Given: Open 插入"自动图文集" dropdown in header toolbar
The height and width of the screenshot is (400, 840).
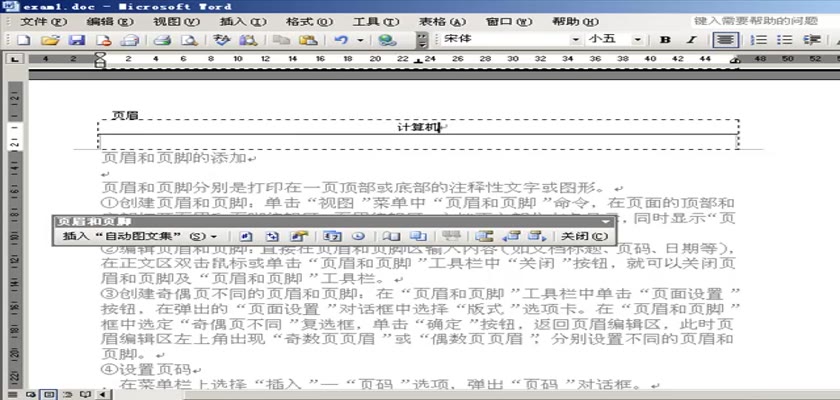Looking at the screenshot, I should [x=140, y=237].
